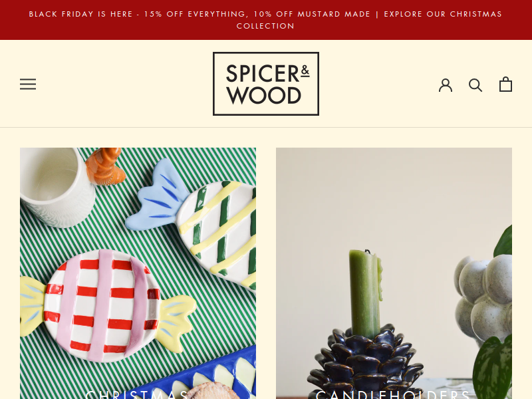The height and width of the screenshot is (399, 532).
Task: Click the orange ceramic figure beside the cup
Action: (105, 167)
